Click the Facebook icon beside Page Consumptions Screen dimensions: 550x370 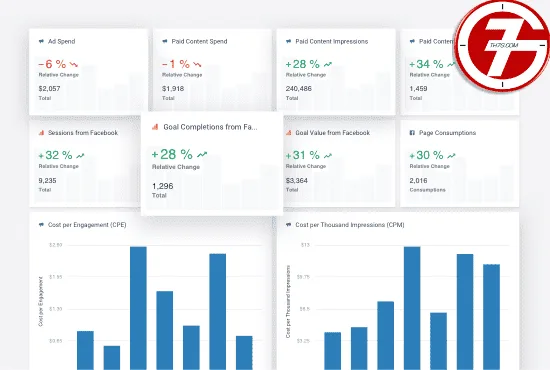click(412, 133)
